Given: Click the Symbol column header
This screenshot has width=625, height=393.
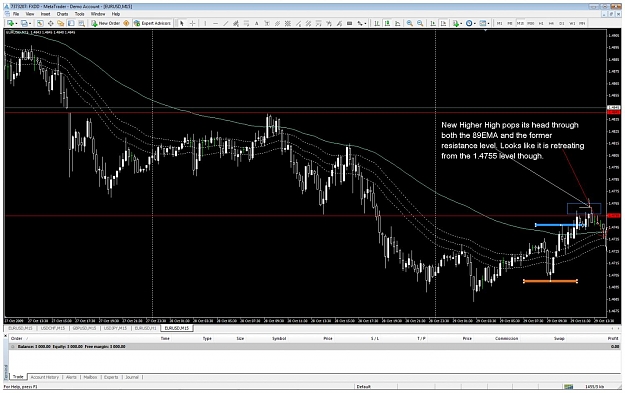Looking at the screenshot, I should pyautogui.click(x=279, y=338).
